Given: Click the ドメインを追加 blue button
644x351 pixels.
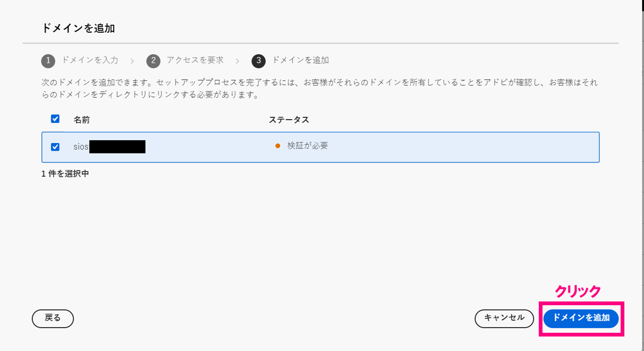Looking at the screenshot, I should 581,319.
